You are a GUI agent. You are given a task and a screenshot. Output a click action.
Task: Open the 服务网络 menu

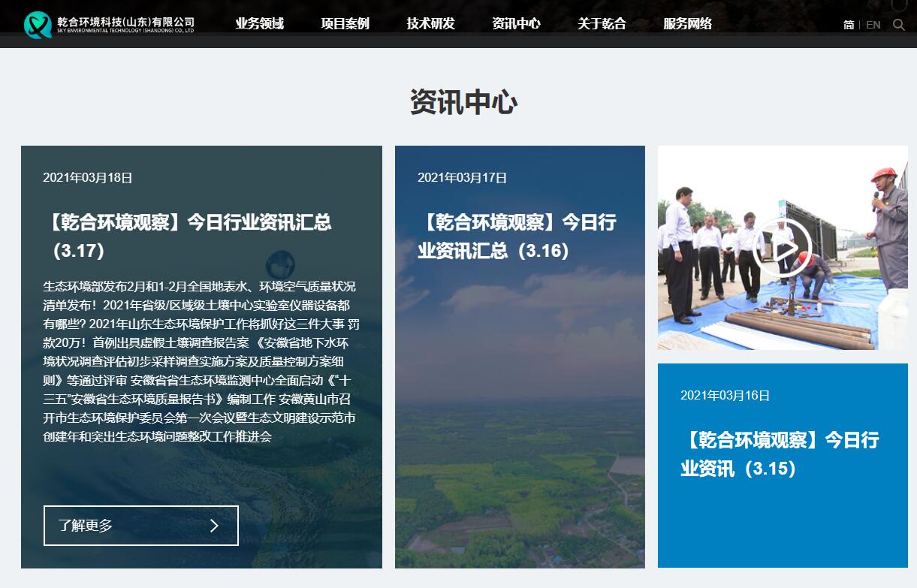[687, 23]
